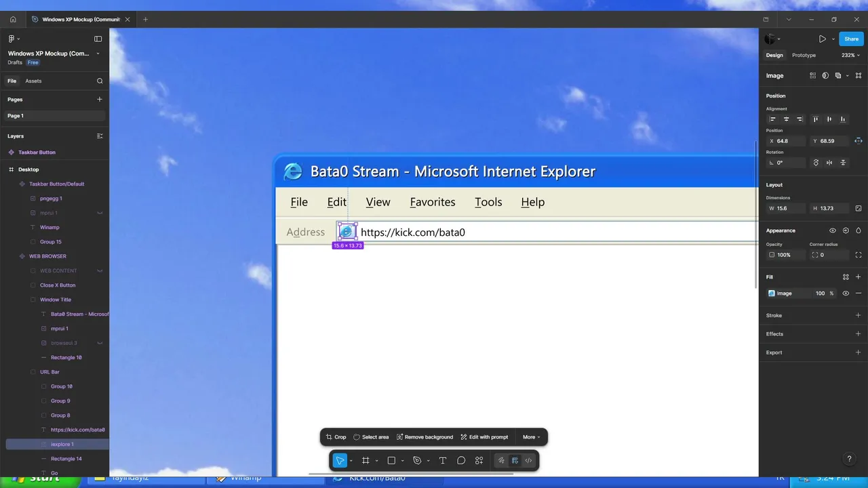Open shape tools dropdown arrow

click(402, 462)
